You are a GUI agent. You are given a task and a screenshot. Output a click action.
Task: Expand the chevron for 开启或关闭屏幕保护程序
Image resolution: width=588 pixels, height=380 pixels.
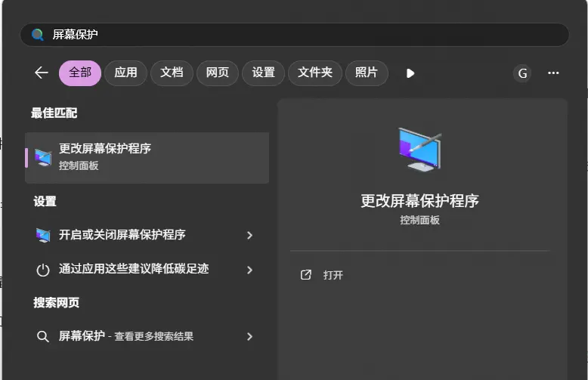[x=249, y=235]
